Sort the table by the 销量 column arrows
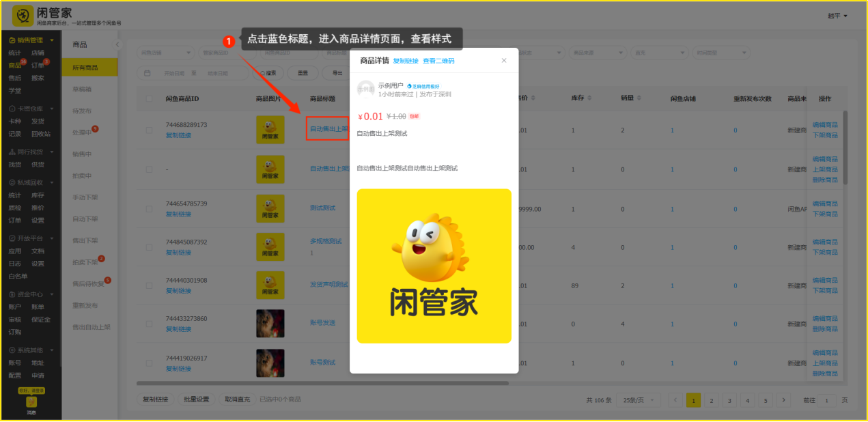 pyautogui.click(x=639, y=99)
